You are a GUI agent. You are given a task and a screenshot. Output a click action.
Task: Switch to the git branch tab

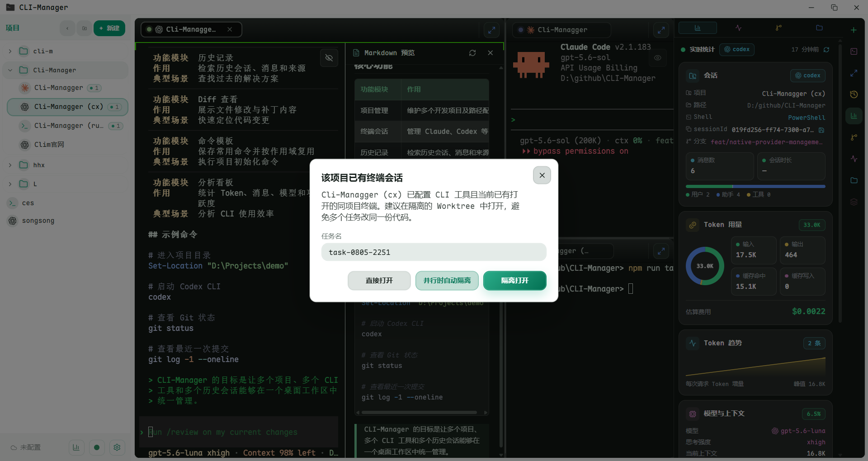(x=778, y=28)
